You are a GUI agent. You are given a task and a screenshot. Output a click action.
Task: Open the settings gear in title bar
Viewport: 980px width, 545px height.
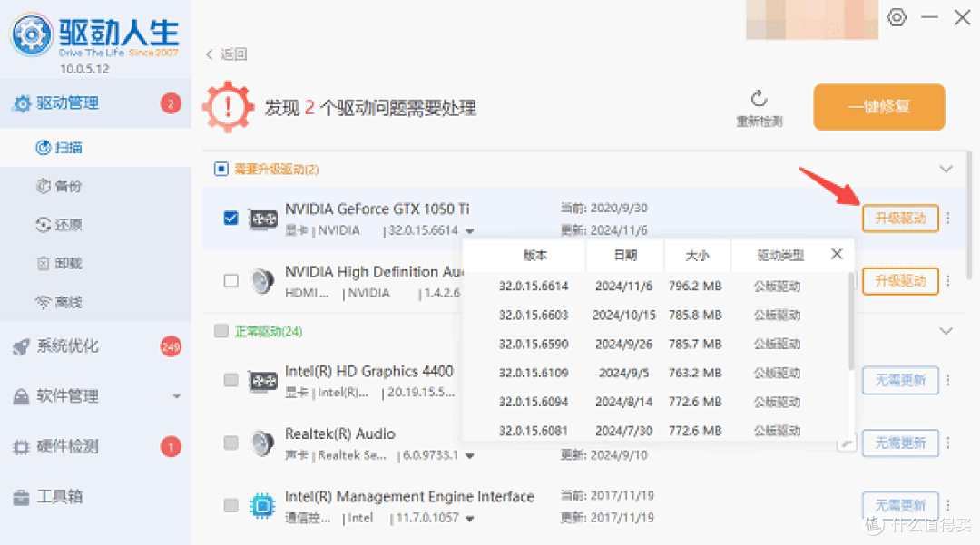click(x=897, y=17)
